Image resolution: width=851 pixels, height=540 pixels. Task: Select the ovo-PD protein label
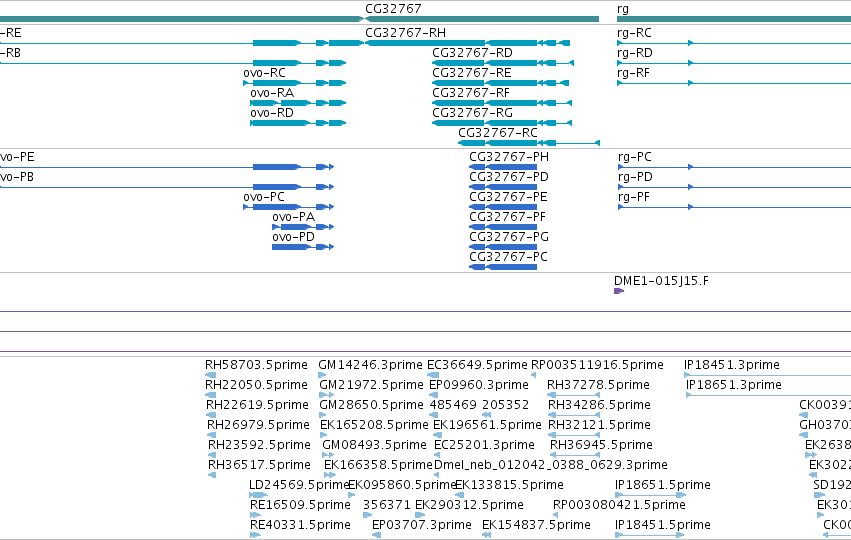point(294,237)
